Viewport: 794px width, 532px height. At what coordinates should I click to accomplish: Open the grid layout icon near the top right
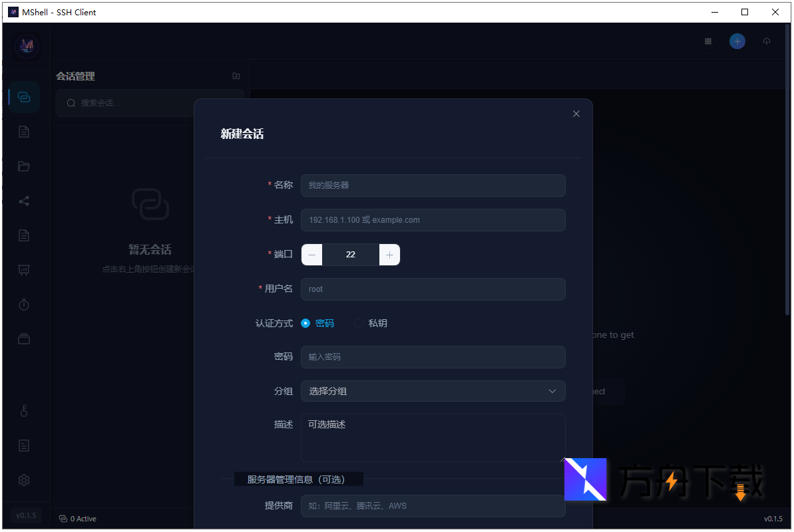click(x=707, y=41)
